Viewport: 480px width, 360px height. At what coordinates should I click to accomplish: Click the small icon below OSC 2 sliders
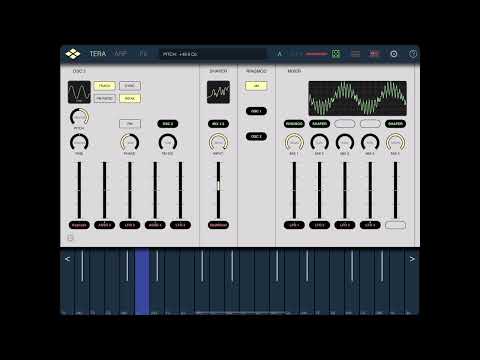click(x=70, y=238)
